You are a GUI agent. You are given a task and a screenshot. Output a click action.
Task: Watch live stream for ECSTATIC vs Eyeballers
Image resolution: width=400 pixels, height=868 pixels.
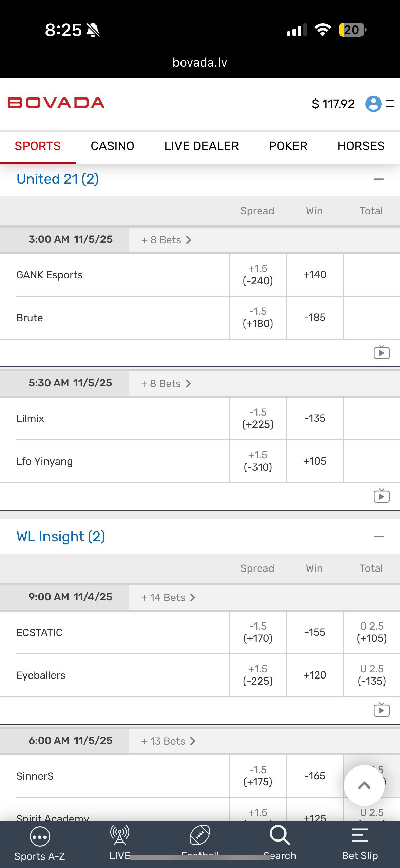point(381,710)
